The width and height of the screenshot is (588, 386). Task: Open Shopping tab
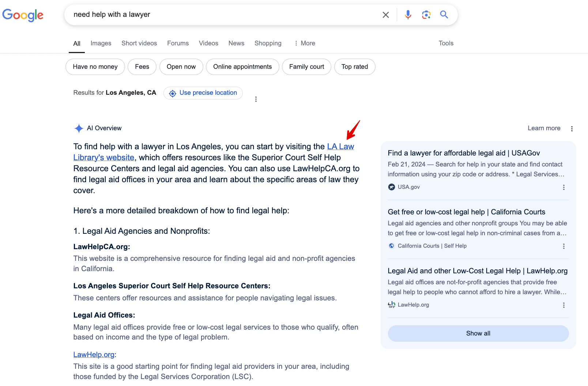(x=268, y=43)
